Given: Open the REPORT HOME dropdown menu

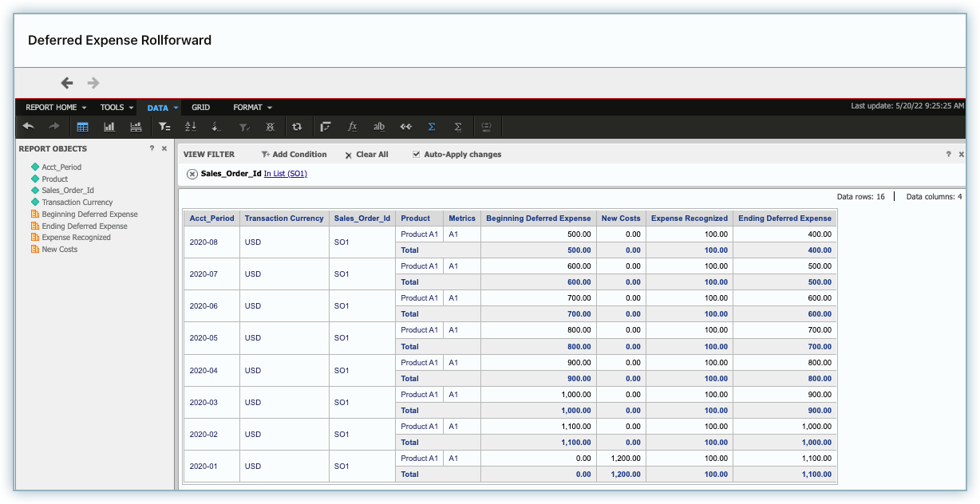Looking at the screenshot, I should coord(56,108).
